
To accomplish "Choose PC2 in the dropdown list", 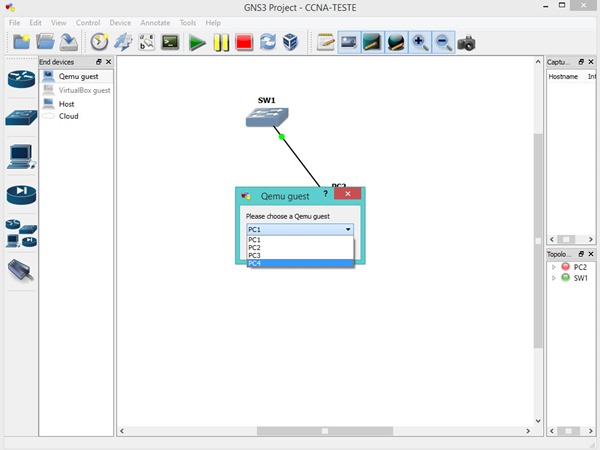I will [x=300, y=248].
